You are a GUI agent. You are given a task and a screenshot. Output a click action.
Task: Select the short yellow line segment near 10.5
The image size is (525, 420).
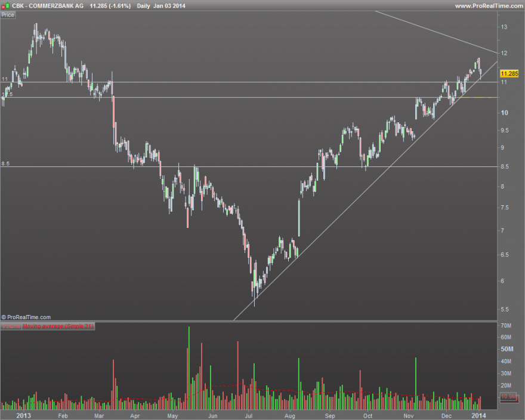(x=476, y=97)
